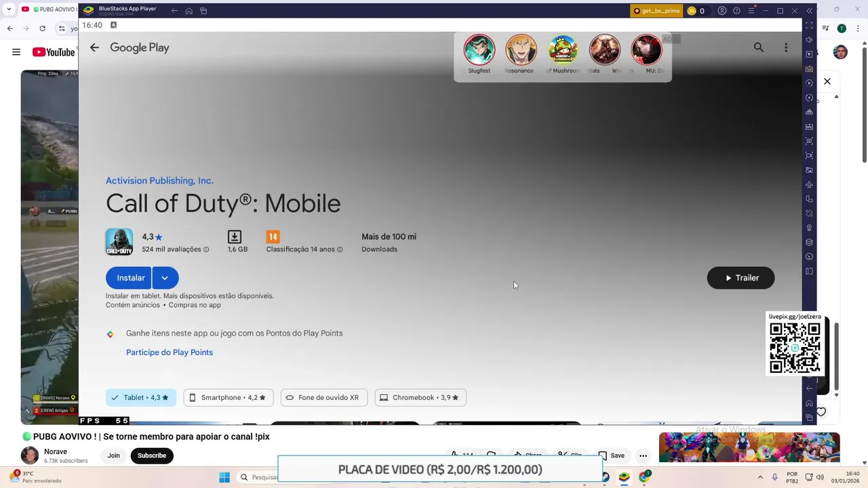Screen dimensions: 868x488
Task: Join the Norave channel membership
Action: [113, 455]
